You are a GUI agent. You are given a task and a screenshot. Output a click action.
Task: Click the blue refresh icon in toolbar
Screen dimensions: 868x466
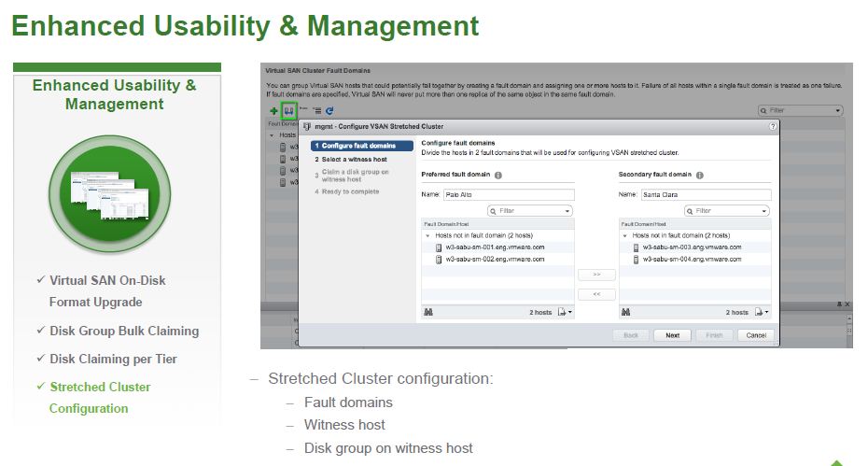[329, 110]
